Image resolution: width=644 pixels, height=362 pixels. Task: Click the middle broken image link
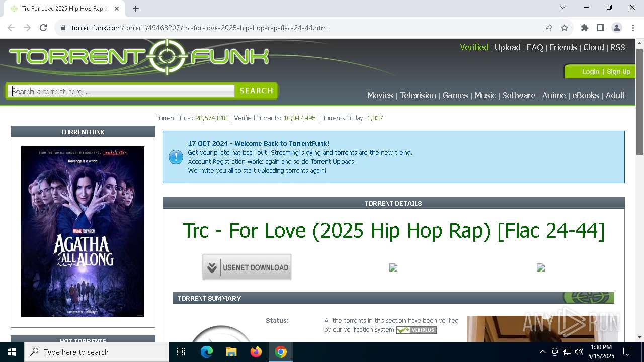393,267
